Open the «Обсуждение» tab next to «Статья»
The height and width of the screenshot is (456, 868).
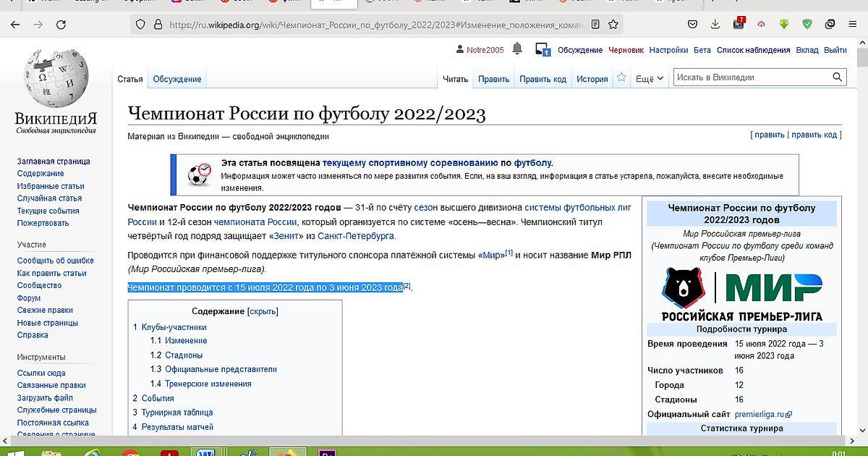[176, 79]
